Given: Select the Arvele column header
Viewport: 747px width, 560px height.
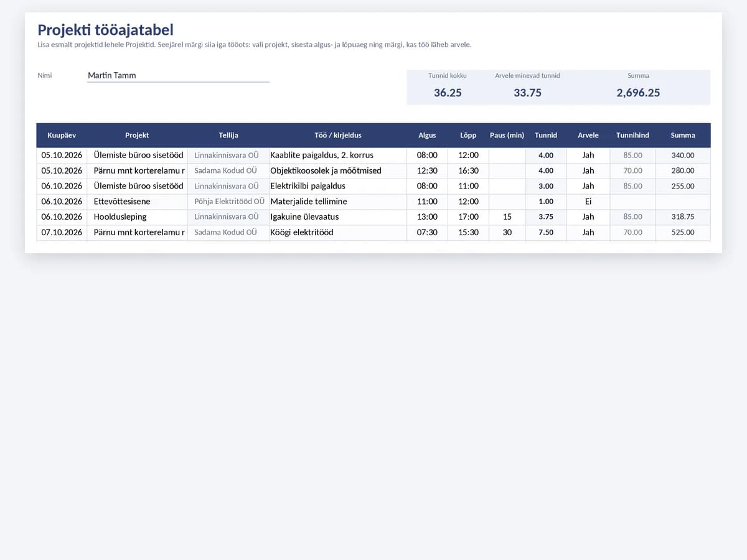Looking at the screenshot, I should click(x=588, y=135).
